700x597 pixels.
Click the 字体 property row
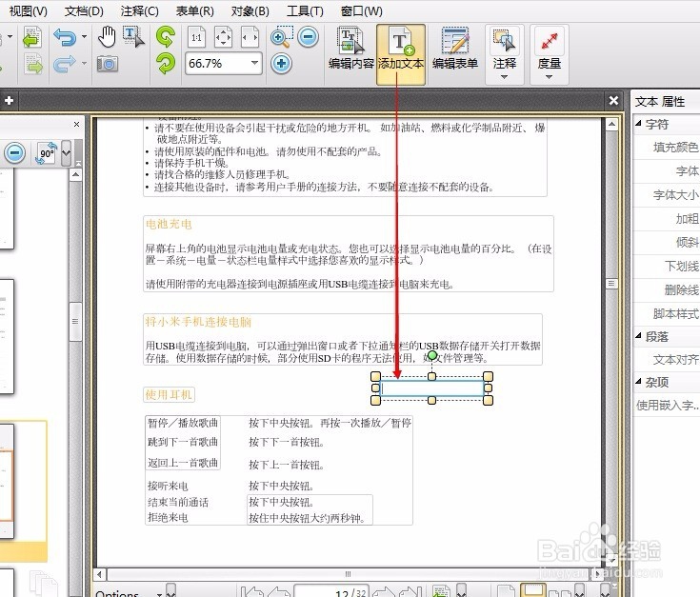coord(667,171)
